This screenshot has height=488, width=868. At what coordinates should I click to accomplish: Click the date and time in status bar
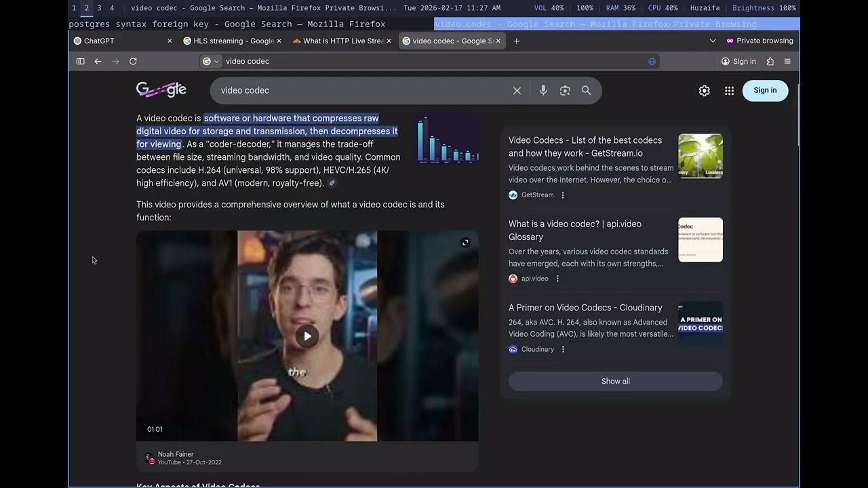click(452, 8)
